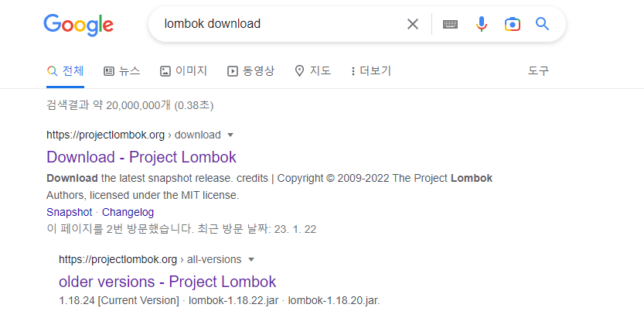644x318 pixels.
Task: Expand the arrow next to projectlombok.org › all-versions
Action: coord(252,260)
